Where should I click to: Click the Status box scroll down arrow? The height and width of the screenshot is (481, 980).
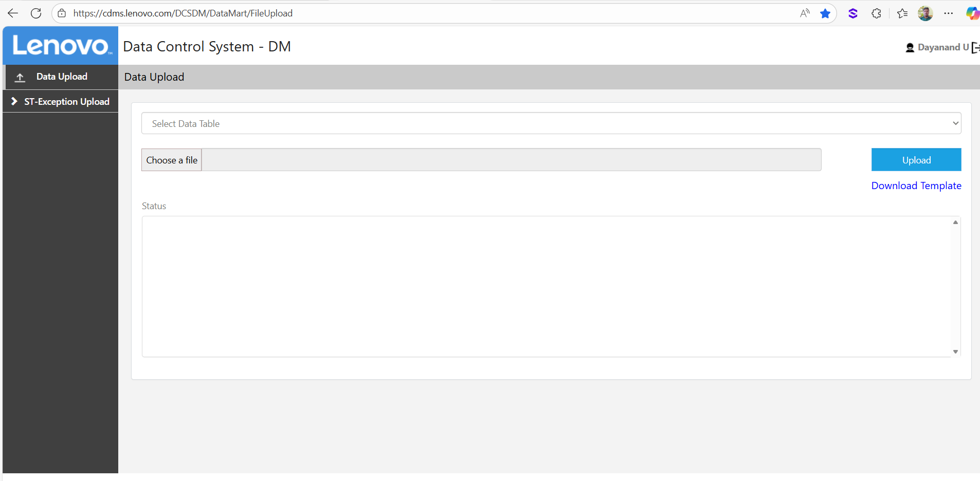coord(955,352)
